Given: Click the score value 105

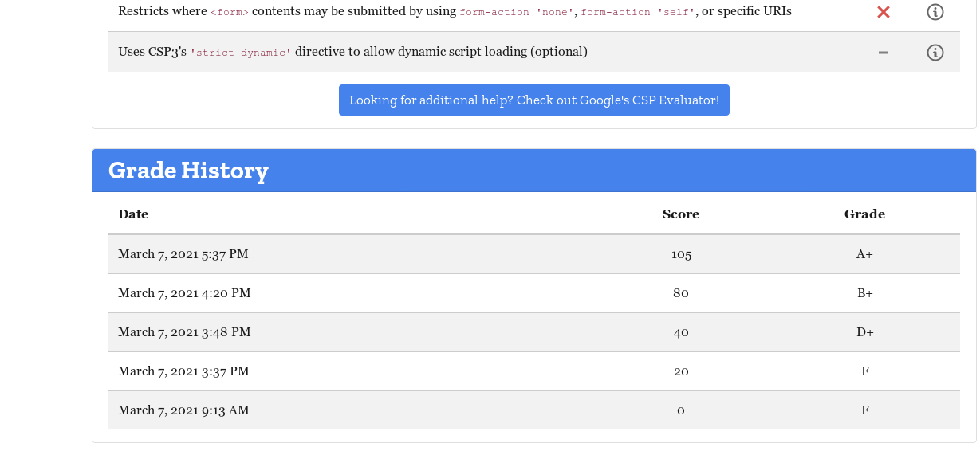Looking at the screenshot, I should tap(681, 254).
